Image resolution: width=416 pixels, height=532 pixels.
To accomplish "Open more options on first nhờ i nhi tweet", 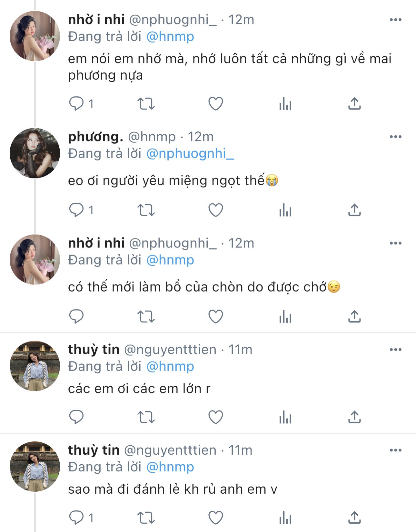I will click(x=395, y=20).
